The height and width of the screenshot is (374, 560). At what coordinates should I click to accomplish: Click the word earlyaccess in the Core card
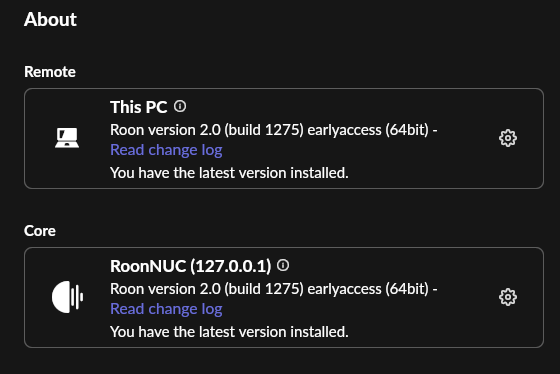(344, 289)
